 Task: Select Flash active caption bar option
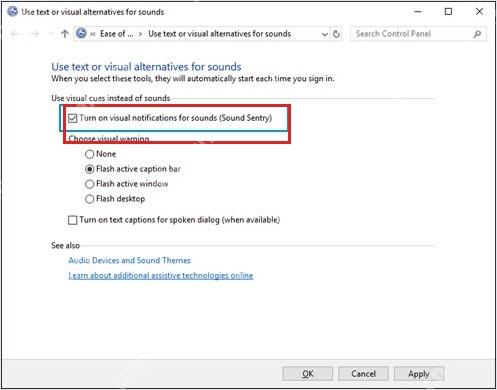pyautogui.click(x=89, y=169)
